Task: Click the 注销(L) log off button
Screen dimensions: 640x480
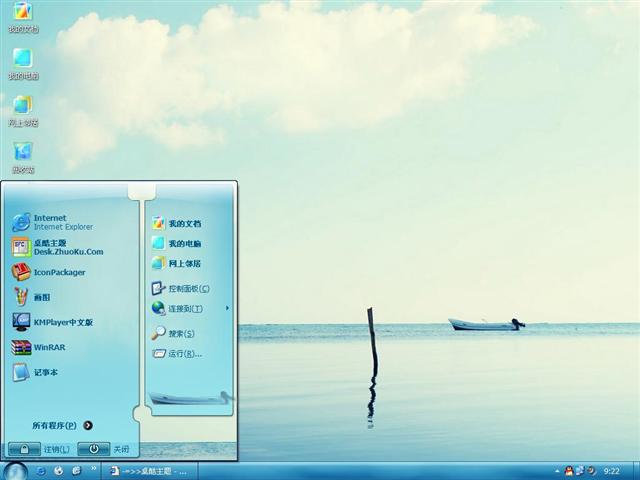Action: (x=39, y=449)
